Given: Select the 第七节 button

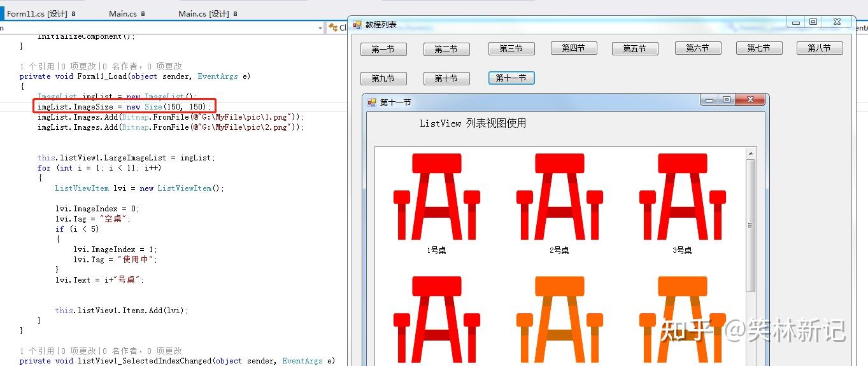Looking at the screenshot, I should (759, 48).
